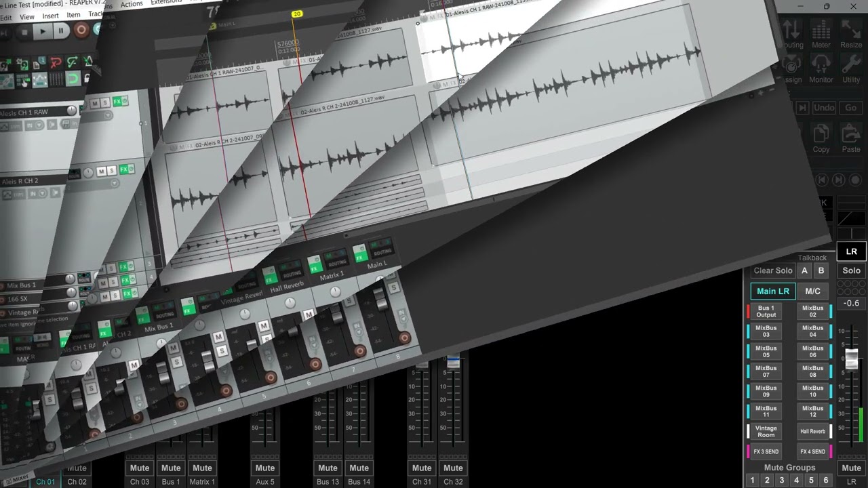Image resolution: width=868 pixels, height=488 pixels.
Task: Open the View menu in REAPER
Action: pyautogui.click(x=27, y=16)
